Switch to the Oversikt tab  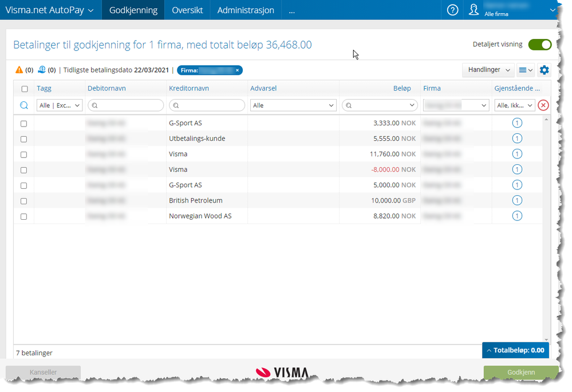click(187, 10)
